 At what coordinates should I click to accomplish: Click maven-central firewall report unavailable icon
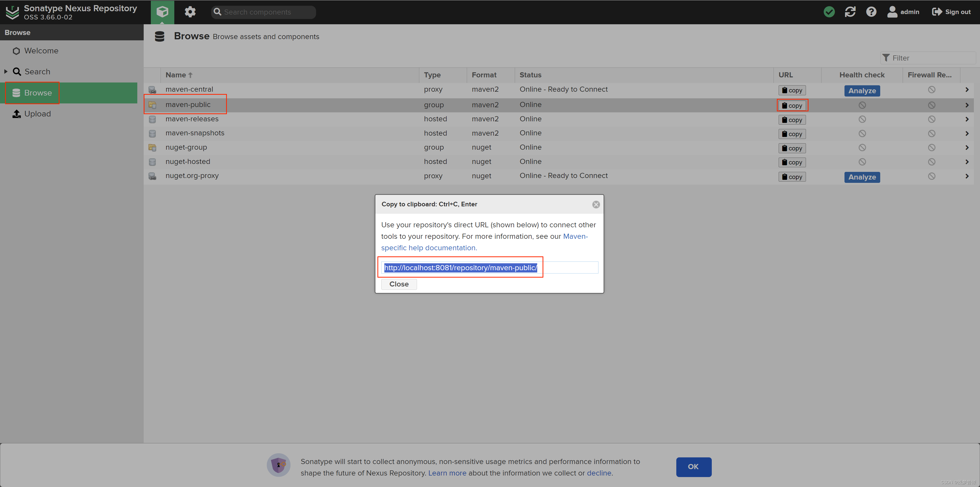click(931, 90)
